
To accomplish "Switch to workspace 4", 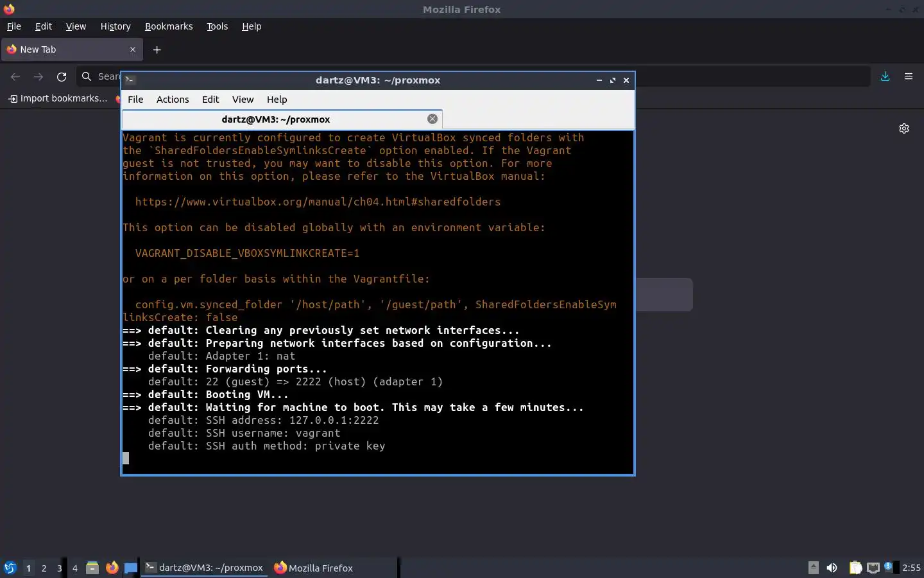I will [74, 568].
